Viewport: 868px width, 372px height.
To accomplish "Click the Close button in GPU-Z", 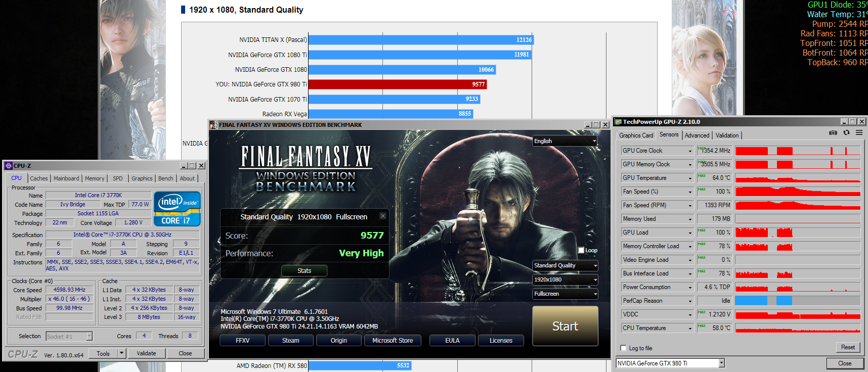I will coord(845,363).
